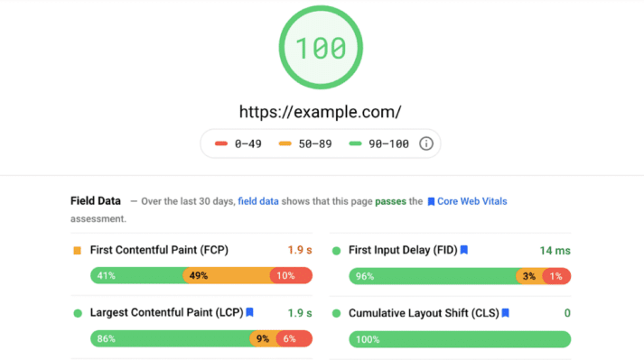
Task: Click the 96% green segment of FID bar
Action: 434,276
